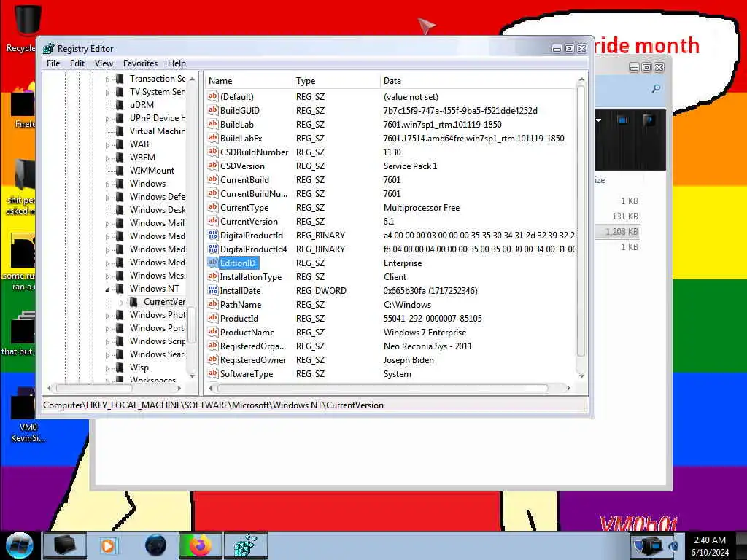The width and height of the screenshot is (747, 560).
Task: Open the File menu
Action: click(53, 63)
